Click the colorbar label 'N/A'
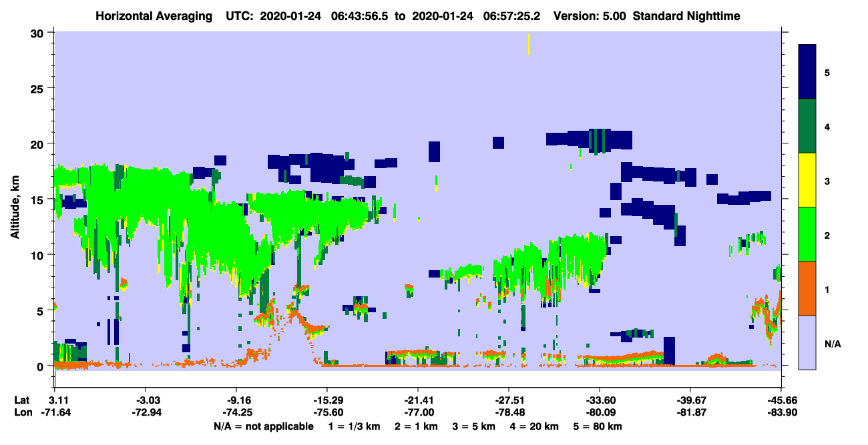Screen dimensions: 868x445 point(833,344)
